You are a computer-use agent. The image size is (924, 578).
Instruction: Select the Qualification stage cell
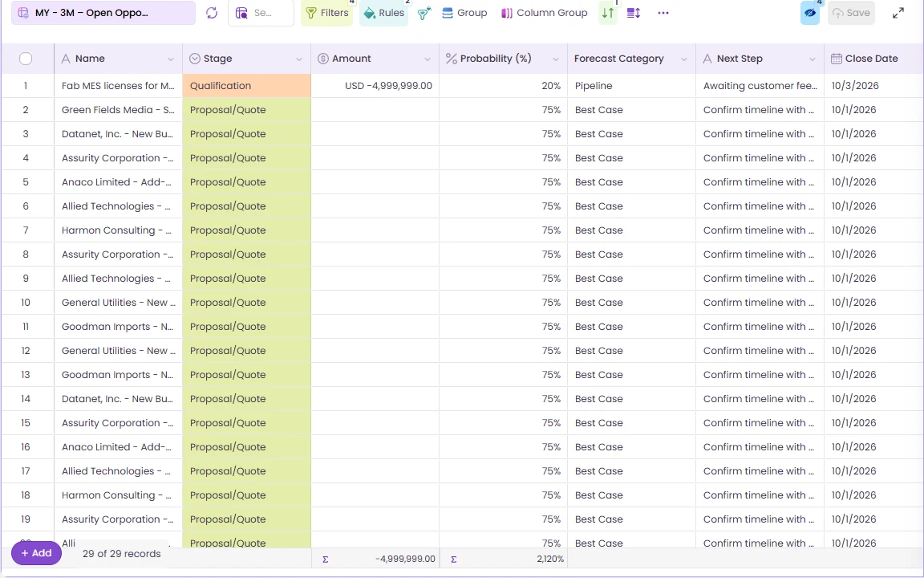(247, 86)
